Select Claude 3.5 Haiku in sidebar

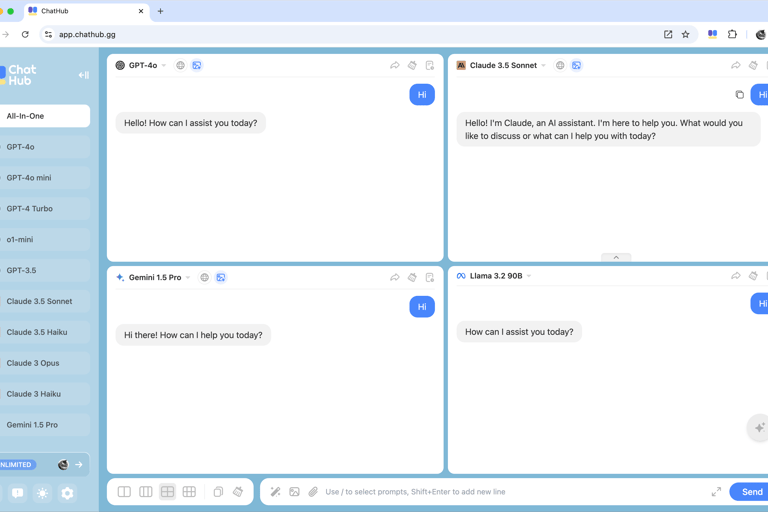click(x=44, y=332)
